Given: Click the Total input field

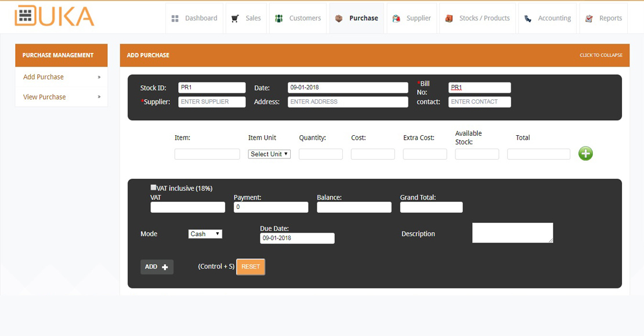Looking at the screenshot, I should [539, 154].
